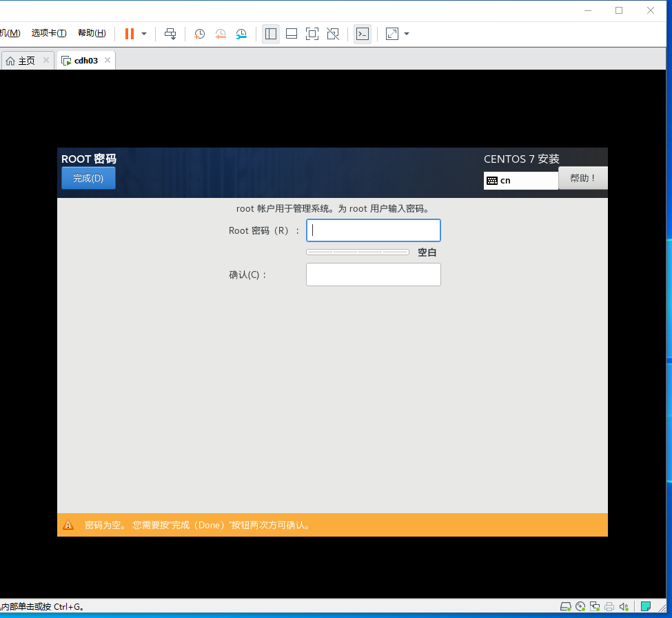
Task: Open the console view
Action: pos(363,34)
